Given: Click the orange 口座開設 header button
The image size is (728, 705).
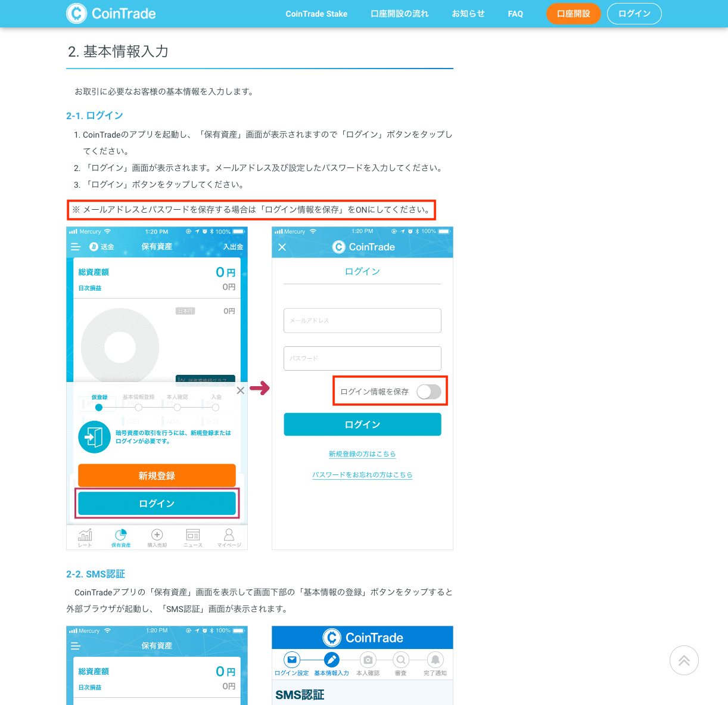Looking at the screenshot, I should click(573, 14).
